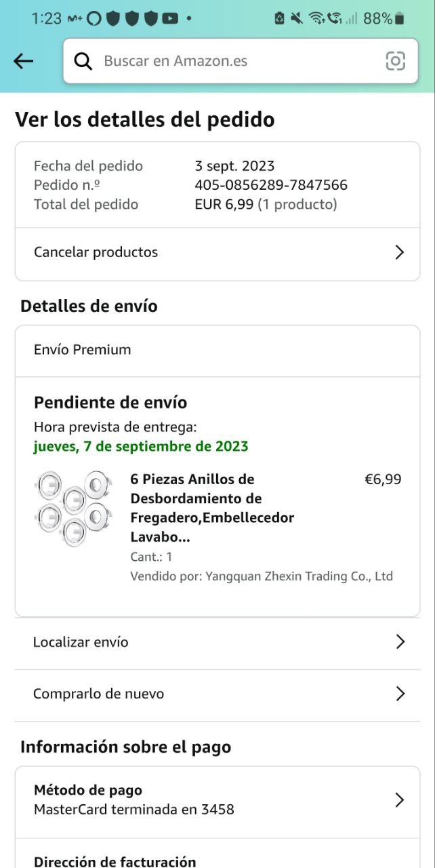Expand Comprarlo de nuevo chevron
Screen dimensions: 435x868
(400, 694)
